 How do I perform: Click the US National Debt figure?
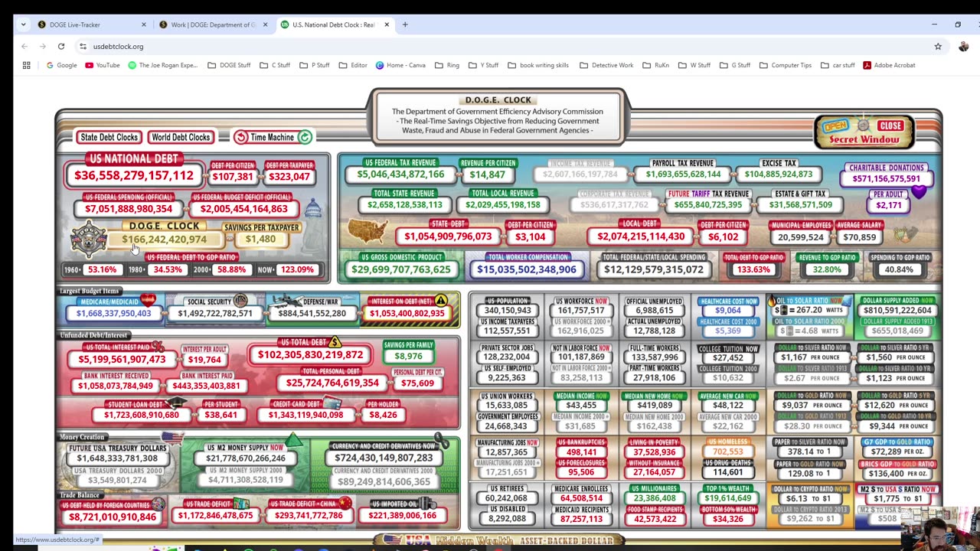pos(133,175)
